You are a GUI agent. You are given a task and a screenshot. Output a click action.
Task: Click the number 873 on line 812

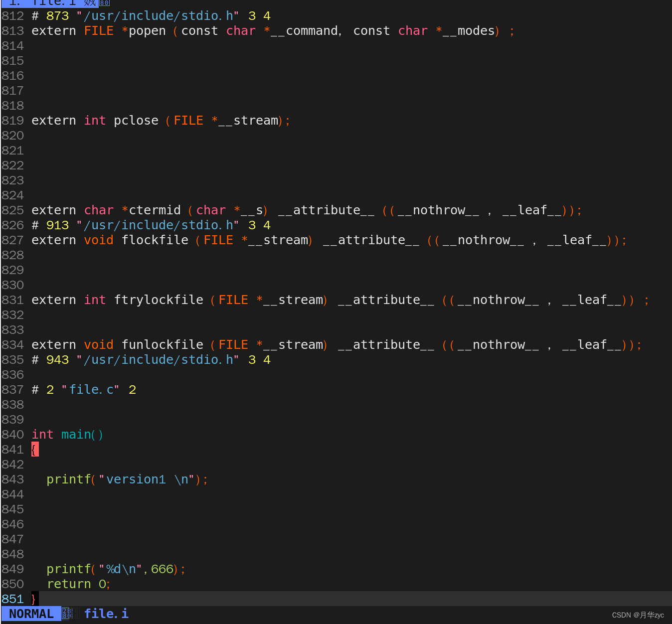(57, 16)
